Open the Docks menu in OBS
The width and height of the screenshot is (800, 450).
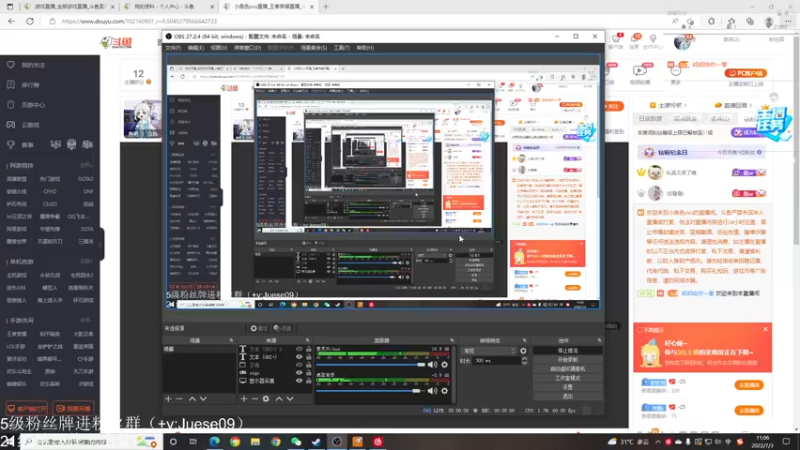coord(247,48)
